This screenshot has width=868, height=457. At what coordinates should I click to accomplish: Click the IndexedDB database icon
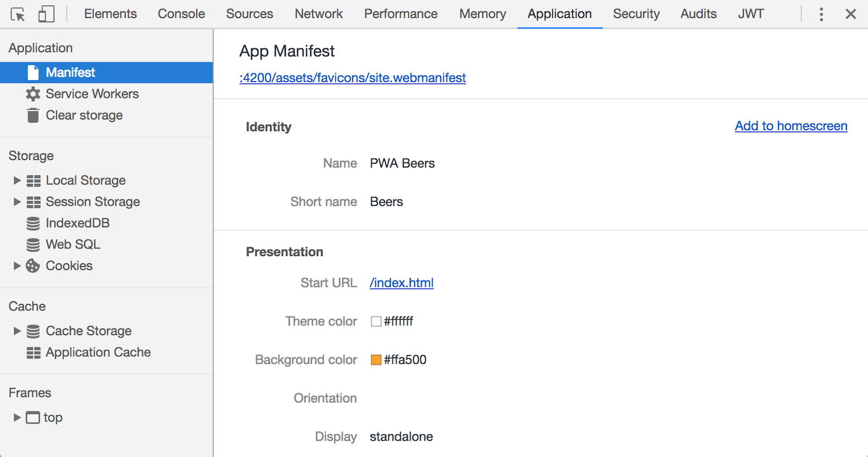[33, 223]
